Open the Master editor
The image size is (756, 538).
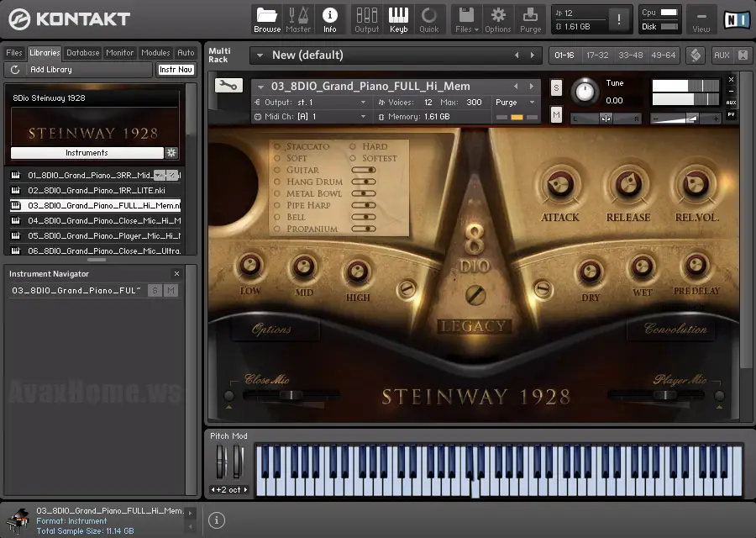298,20
